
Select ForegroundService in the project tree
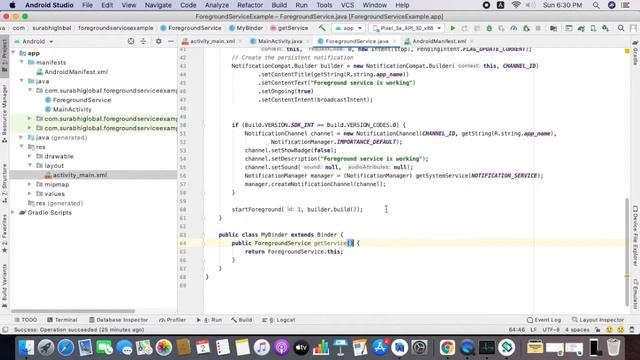coord(78,100)
